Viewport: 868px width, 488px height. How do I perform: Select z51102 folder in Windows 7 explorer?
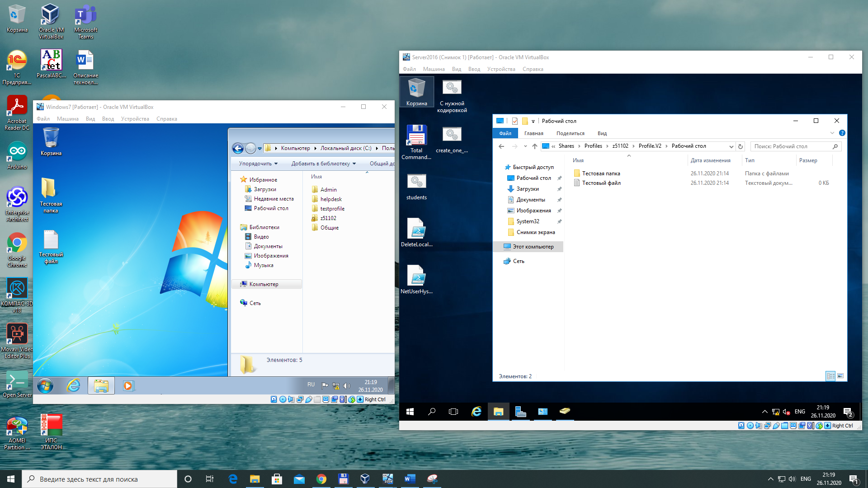[328, 218]
